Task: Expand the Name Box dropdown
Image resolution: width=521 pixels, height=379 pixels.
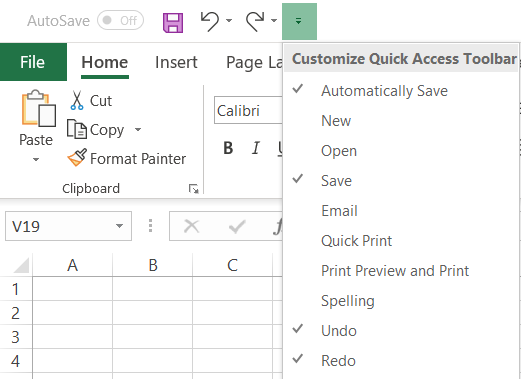Action: click(x=119, y=226)
